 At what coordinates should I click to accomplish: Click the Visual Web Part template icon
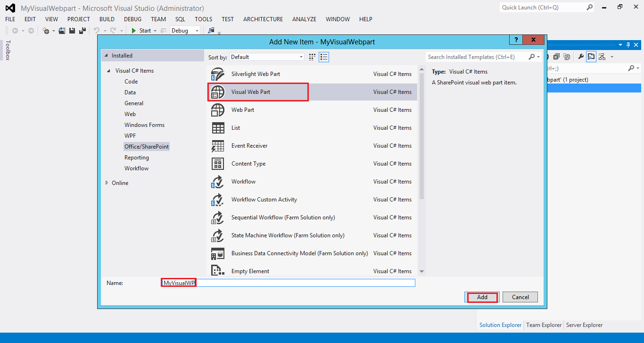coord(217,92)
